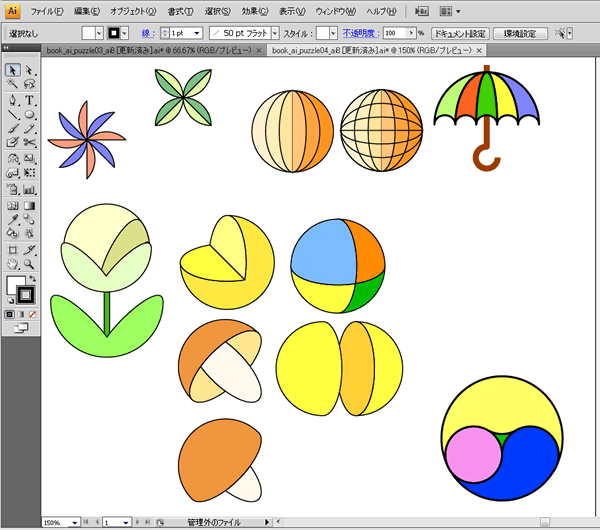Viewport: 600px width, 530px height.
Task: Select the Symbol Sprayer tool
Action: (x=13, y=189)
